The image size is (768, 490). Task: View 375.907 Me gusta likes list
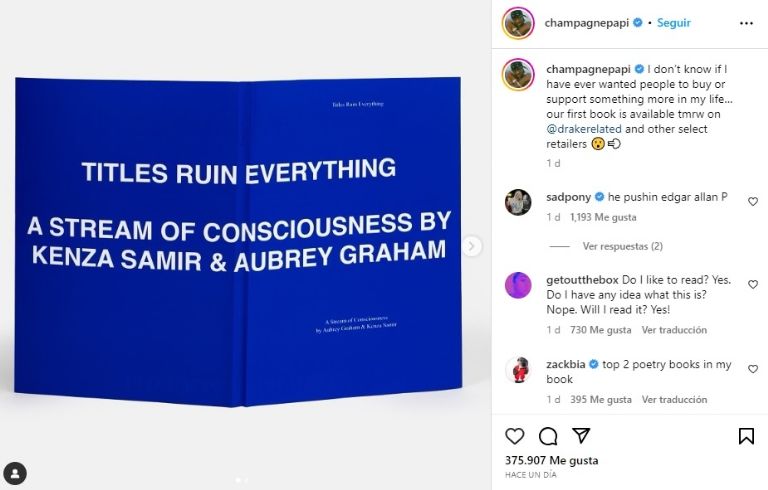tap(552, 460)
